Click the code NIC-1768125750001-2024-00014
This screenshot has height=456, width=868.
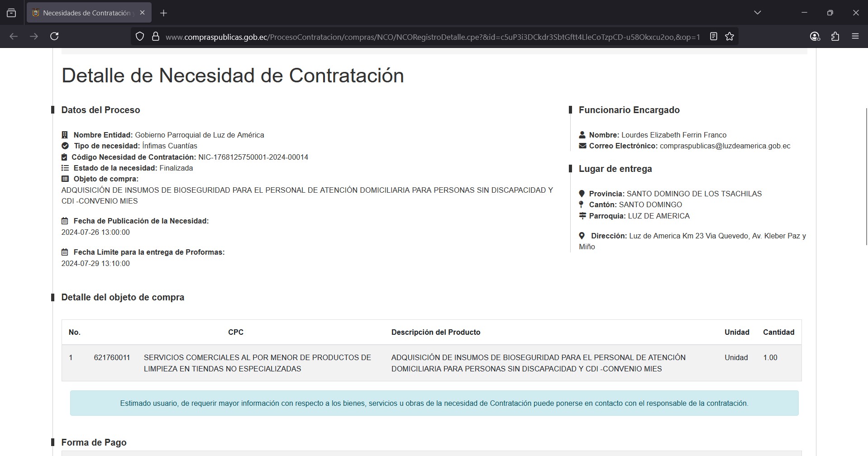coord(253,157)
